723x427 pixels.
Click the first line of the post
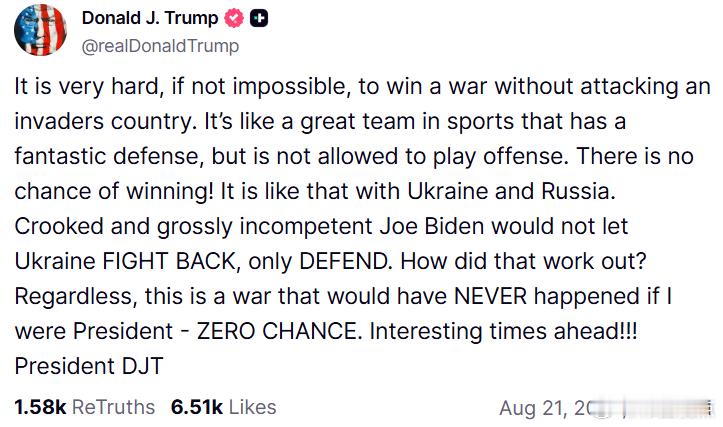coord(362,87)
